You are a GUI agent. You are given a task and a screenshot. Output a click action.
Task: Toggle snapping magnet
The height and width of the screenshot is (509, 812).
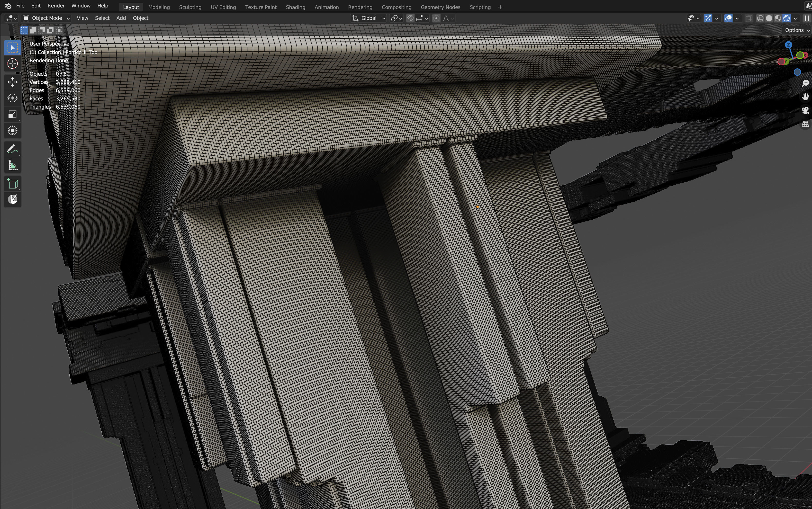410,18
